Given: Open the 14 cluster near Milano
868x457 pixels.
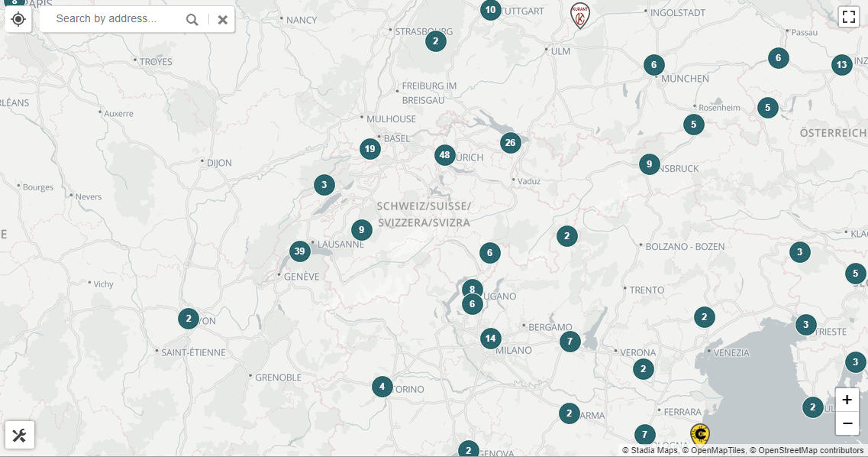Looking at the screenshot, I should (x=490, y=338).
